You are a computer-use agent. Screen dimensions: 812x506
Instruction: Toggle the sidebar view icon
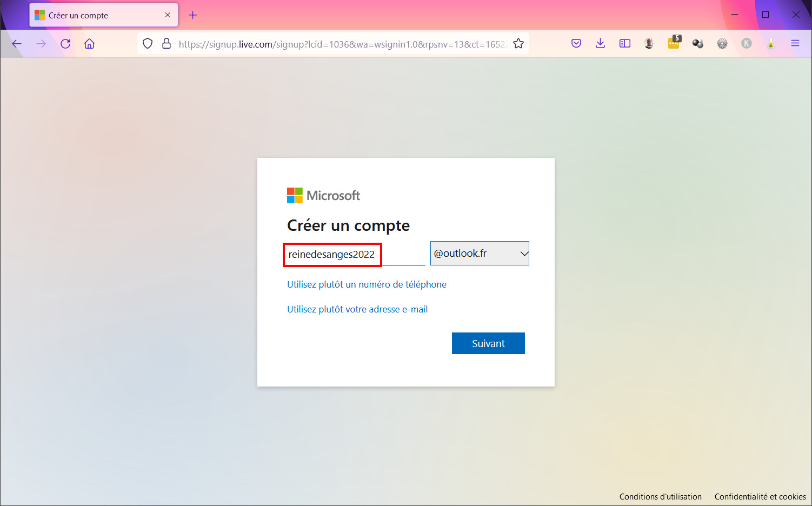pyautogui.click(x=625, y=44)
